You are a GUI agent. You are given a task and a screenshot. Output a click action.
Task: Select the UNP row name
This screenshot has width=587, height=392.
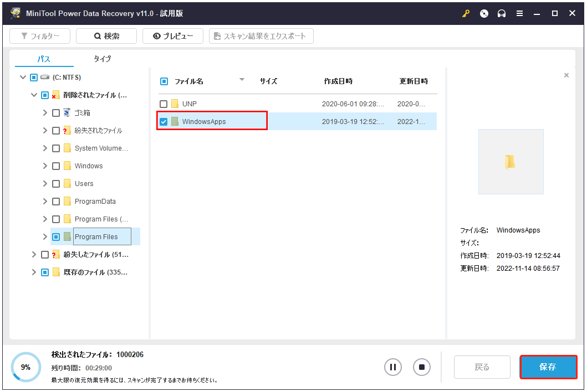point(190,104)
